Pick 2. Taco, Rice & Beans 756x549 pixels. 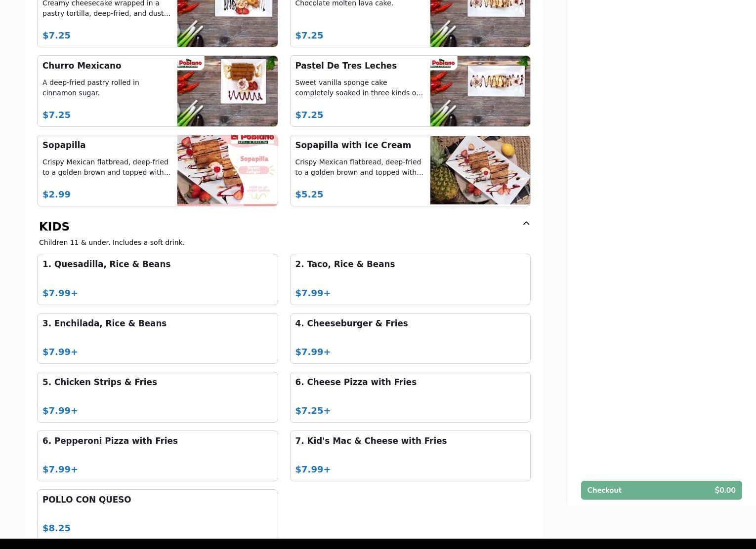click(x=410, y=279)
